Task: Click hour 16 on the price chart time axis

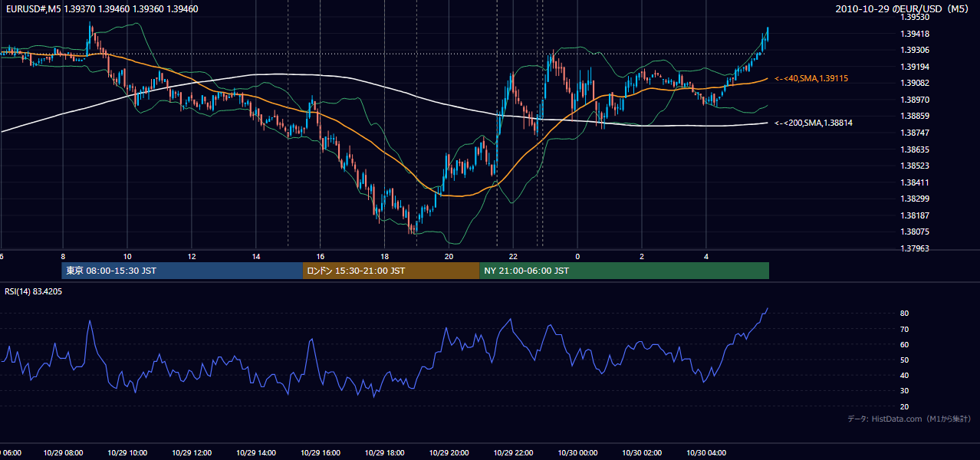Action: tap(320, 257)
